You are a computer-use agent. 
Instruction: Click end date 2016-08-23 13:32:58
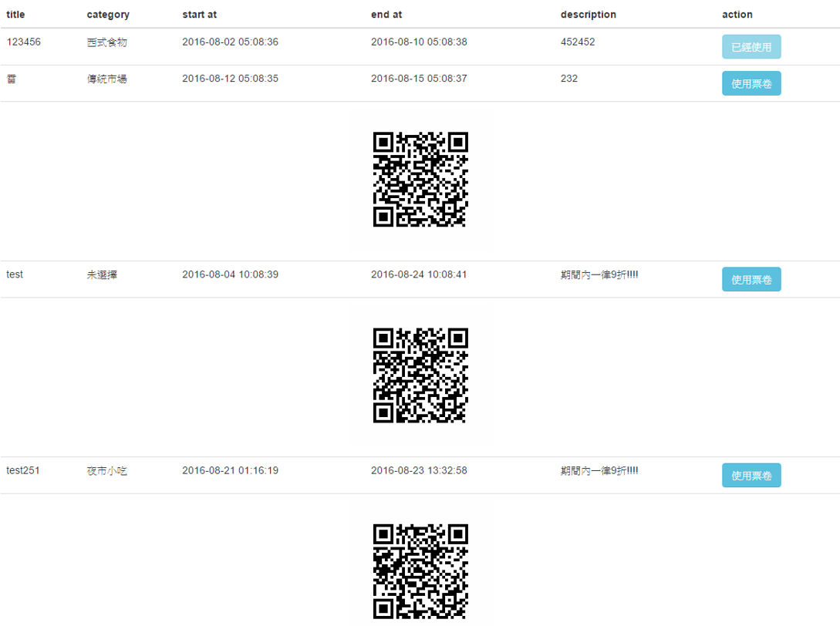click(x=419, y=470)
